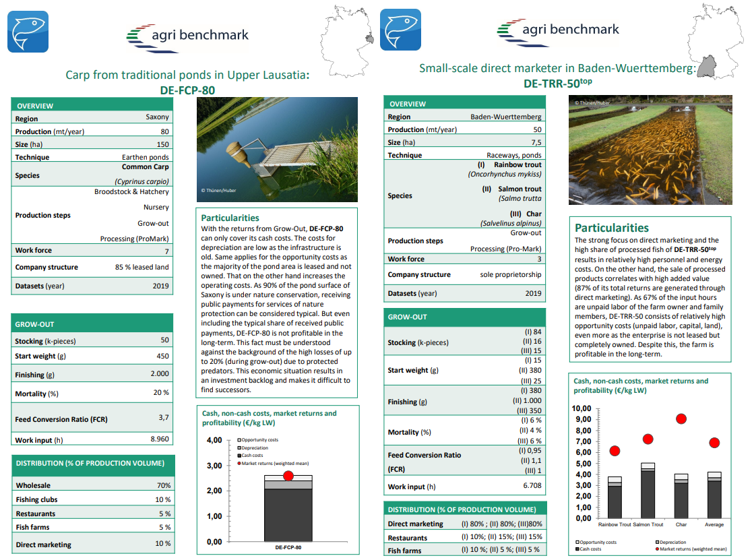Select the DE-FCP-80 title heading
752x560 pixels.
point(187,90)
